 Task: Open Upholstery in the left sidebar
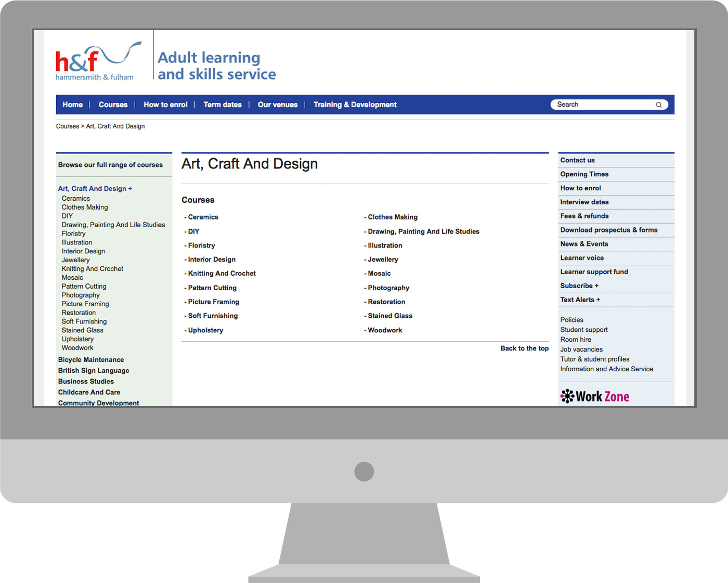[x=78, y=339]
